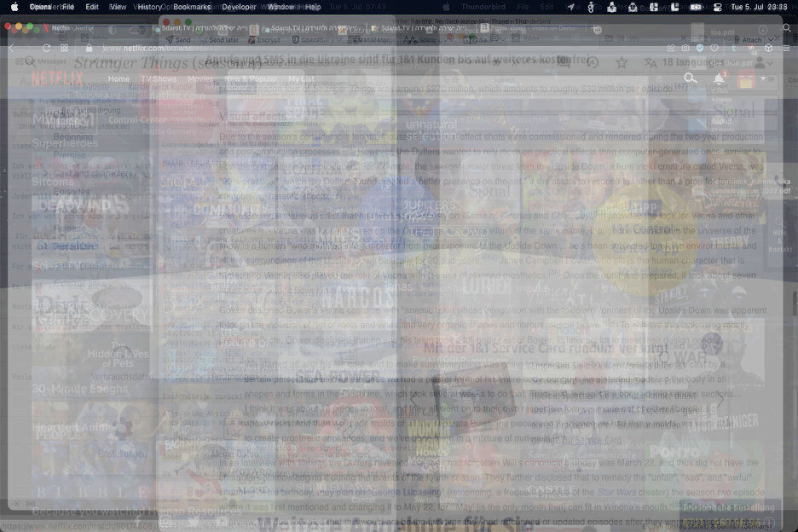Click the battery icon in the menu bar
This screenshot has height=532, width=798.
[x=697, y=7]
